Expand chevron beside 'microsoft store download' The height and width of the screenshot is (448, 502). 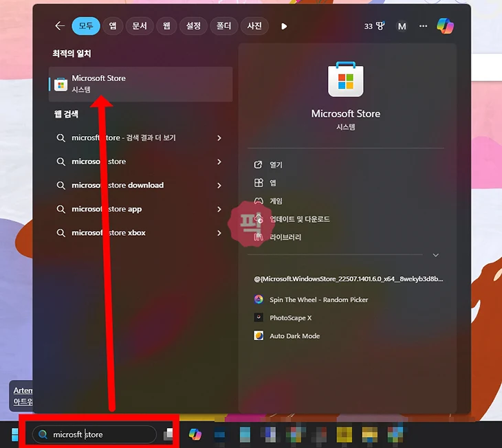(x=219, y=186)
